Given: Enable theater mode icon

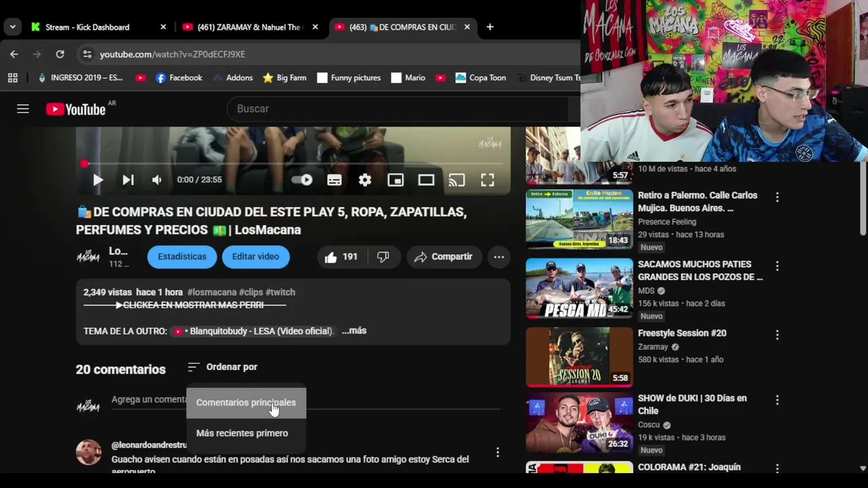Looking at the screenshot, I should pyautogui.click(x=426, y=180).
